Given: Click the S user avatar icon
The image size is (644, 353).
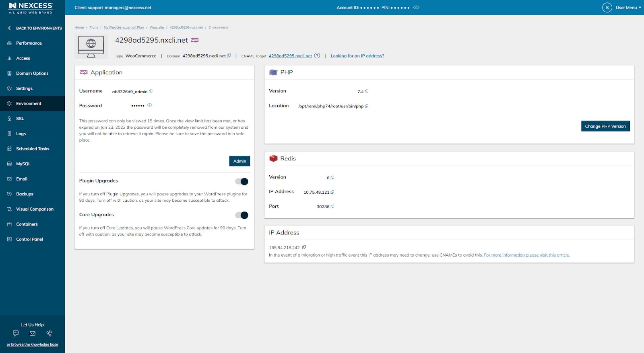Looking at the screenshot, I should [x=607, y=8].
